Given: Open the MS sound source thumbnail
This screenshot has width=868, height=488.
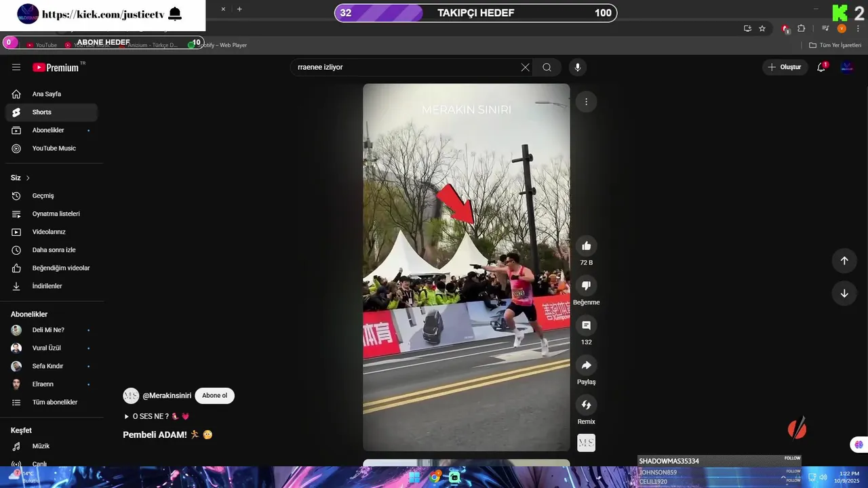Looking at the screenshot, I should pyautogui.click(x=586, y=443).
